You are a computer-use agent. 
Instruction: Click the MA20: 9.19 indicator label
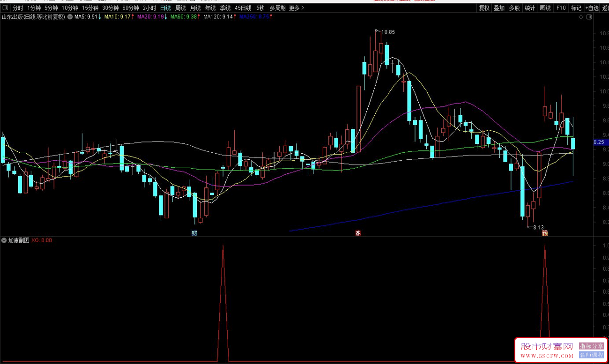pyautogui.click(x=150, y=17)
